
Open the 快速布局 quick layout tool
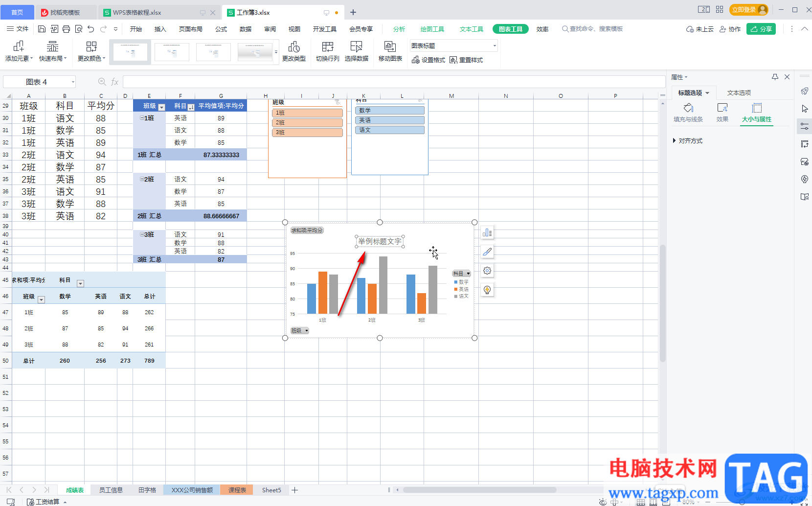(x=53, y=51)
